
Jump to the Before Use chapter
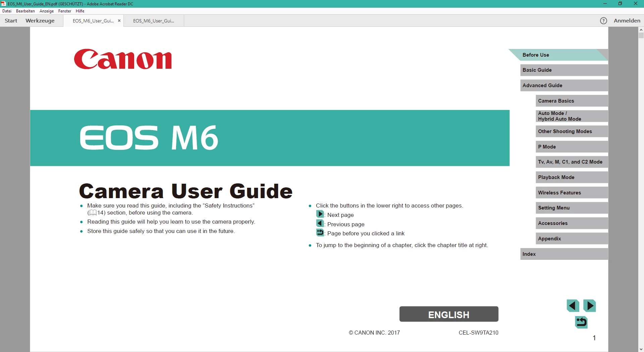point(558,55)
